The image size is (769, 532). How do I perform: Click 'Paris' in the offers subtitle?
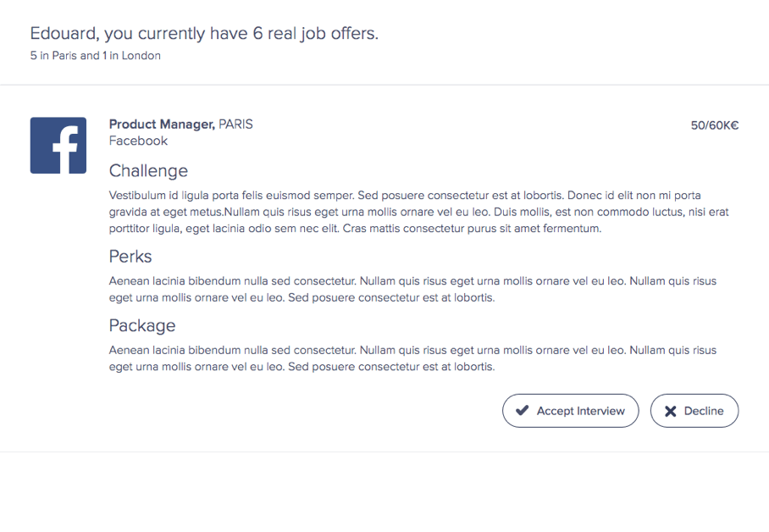click(x=64, y=55)
